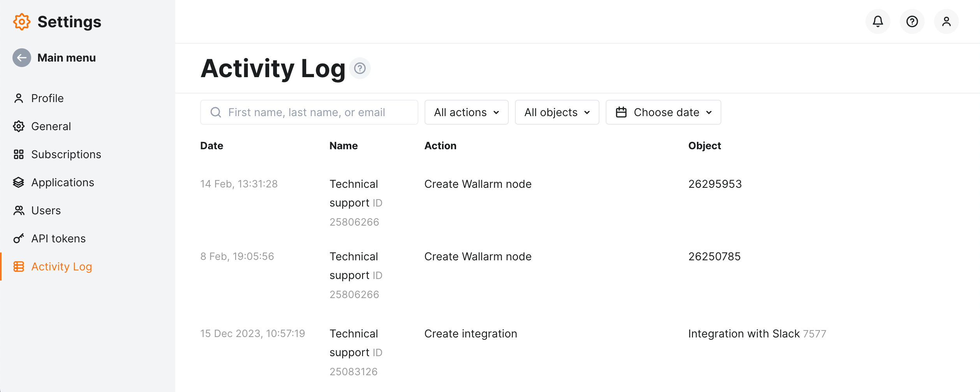Click the General gear icon in the sidebar
980x392 pixels.
click(18, 126)
